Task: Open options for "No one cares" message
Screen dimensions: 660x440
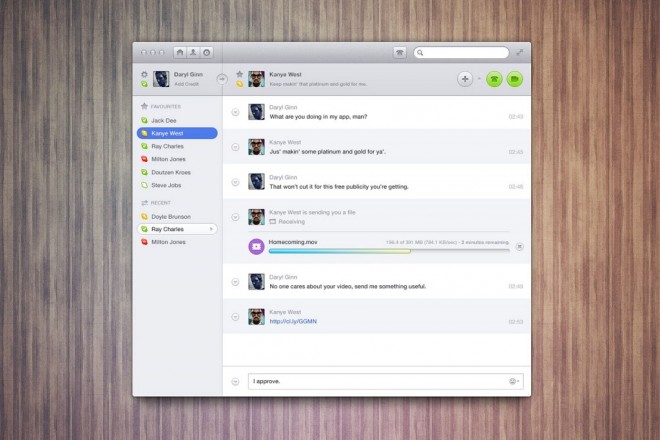Action: coord(235,282)
